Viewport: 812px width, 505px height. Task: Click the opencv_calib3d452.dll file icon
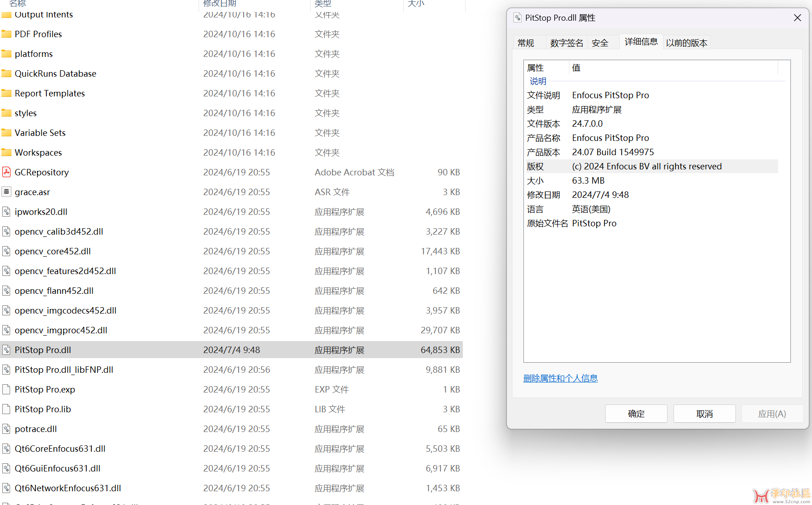(6, 231)
